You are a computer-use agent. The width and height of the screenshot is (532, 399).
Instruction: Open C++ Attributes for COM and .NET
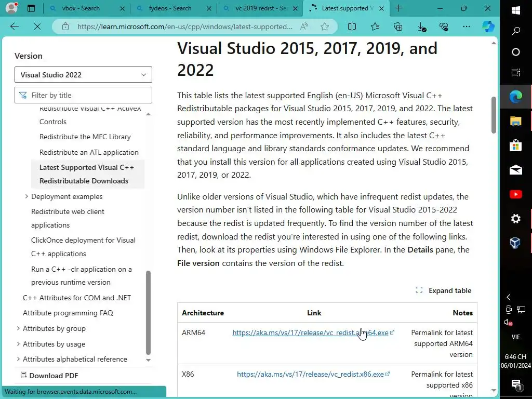coord(77,298)
